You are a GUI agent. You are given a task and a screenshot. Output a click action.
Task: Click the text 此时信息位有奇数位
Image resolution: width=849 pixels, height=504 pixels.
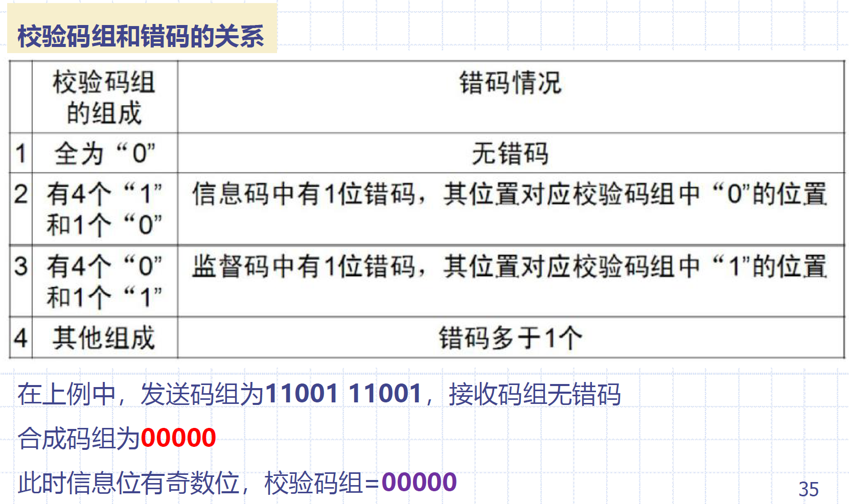pyautogui.click(x=128, y=483)
